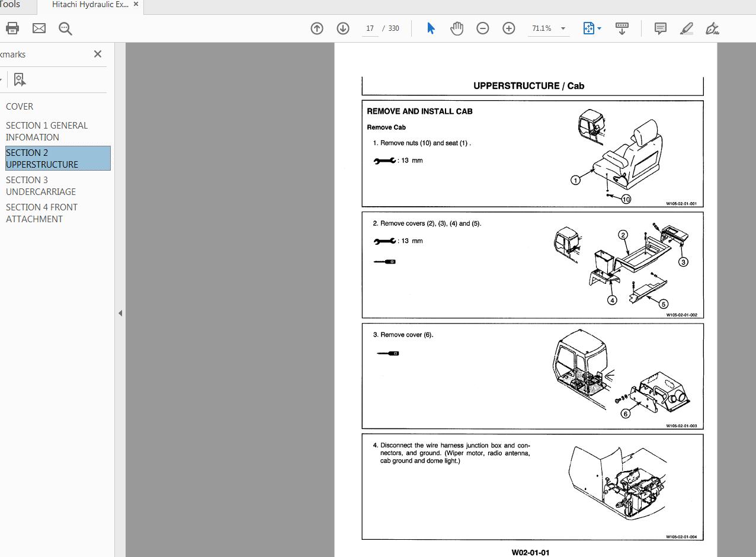The width and height of the screenshot is (756, 557).
Task: Go to next page arrow
Action: (x=343, y=28)
